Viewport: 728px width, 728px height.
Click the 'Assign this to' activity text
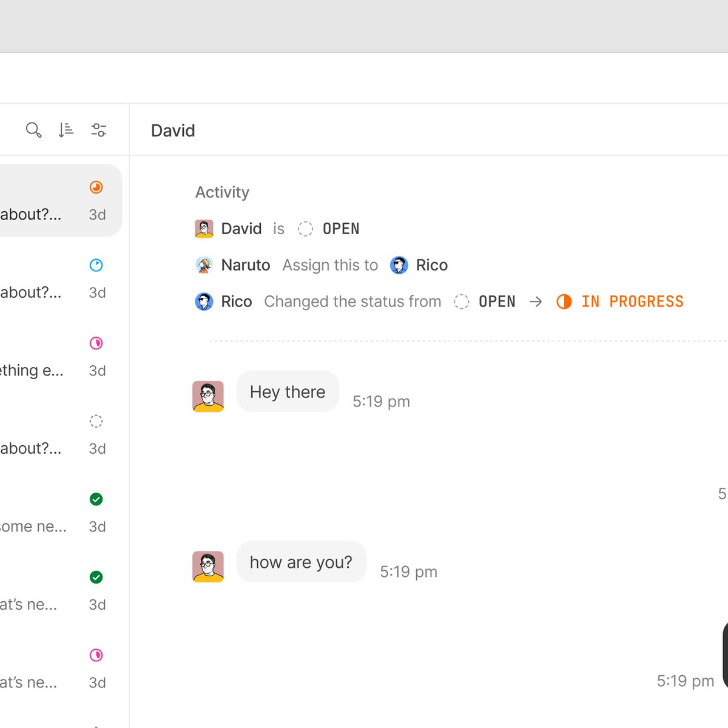pyautogui.click(x=330, y=265)
